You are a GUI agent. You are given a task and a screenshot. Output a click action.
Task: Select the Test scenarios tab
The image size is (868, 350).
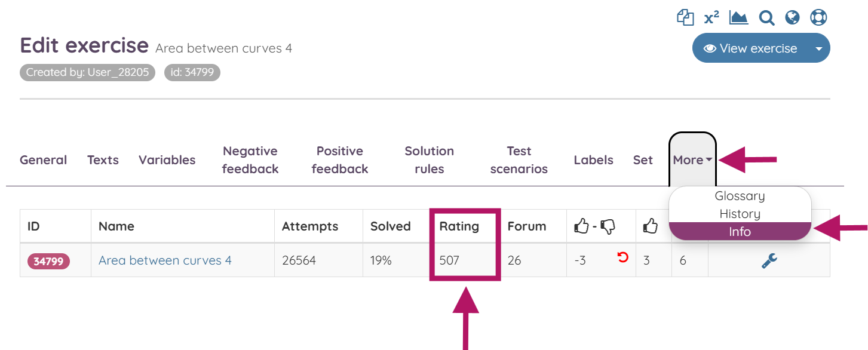(519, 159)
